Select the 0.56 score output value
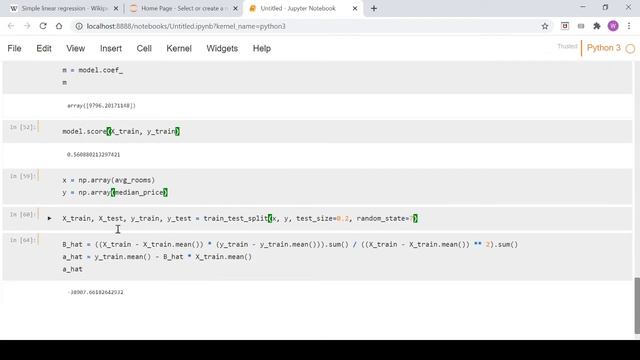 (x=93, y=155)
